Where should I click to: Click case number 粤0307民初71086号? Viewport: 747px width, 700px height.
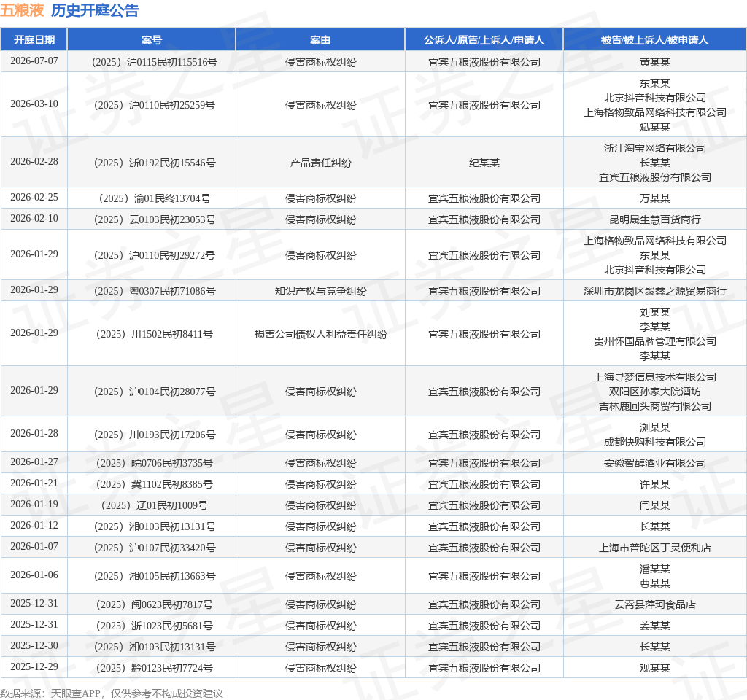click(155, 291)
